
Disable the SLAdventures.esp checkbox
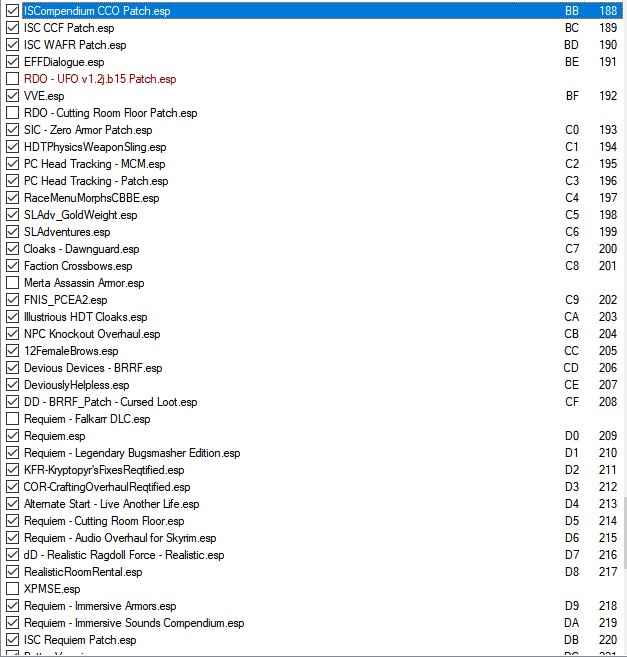[x=13, y=232]
